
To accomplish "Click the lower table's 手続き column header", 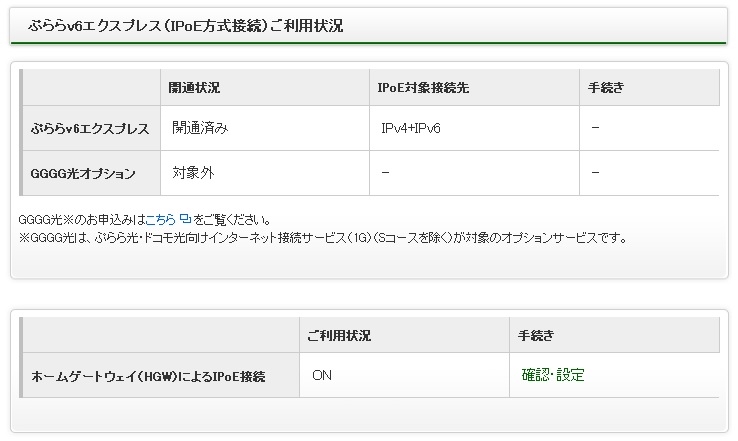I will 537,335.
